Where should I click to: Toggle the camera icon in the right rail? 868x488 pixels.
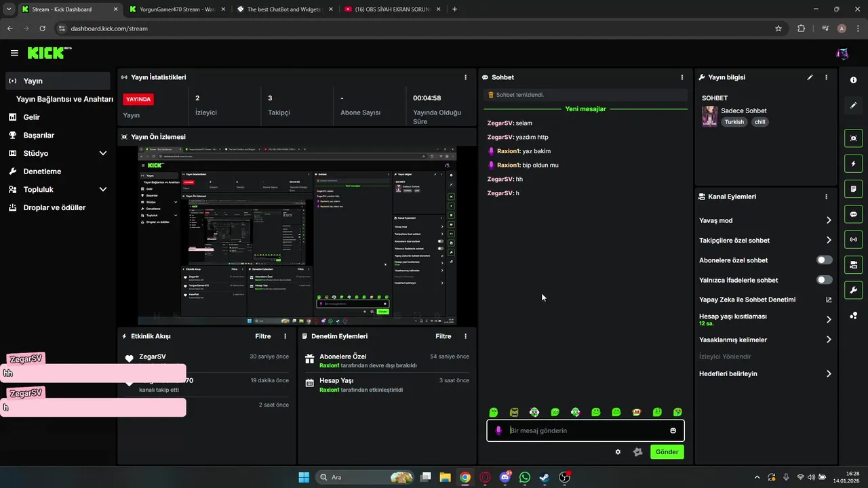[853, 264]
